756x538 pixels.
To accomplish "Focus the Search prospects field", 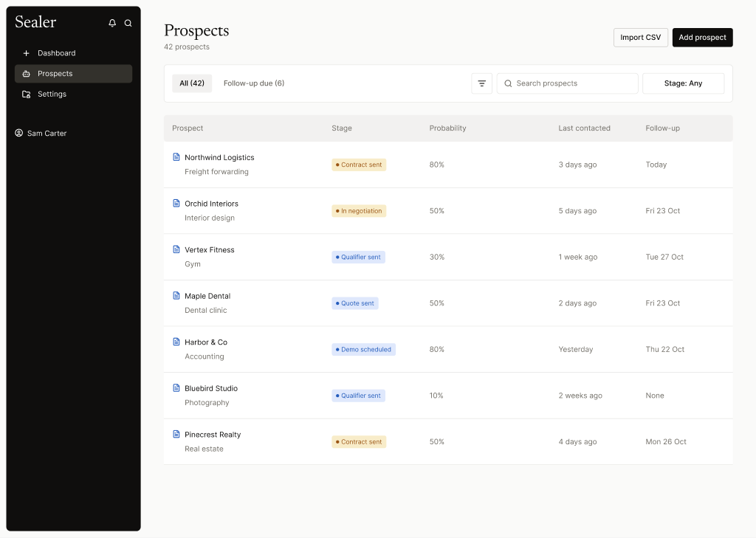I will tap(568, 83).
